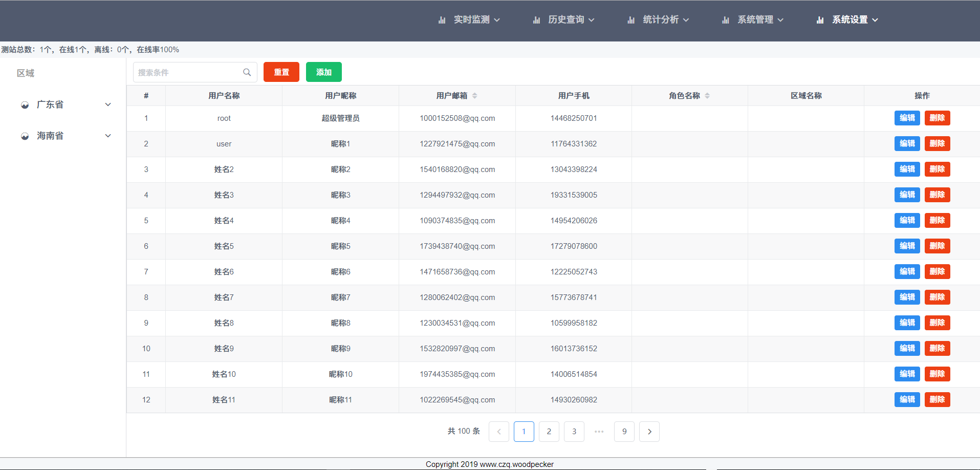Click the 区域 panel heading
This screenshot has width=980, height=470.
[x=26, y=73]
